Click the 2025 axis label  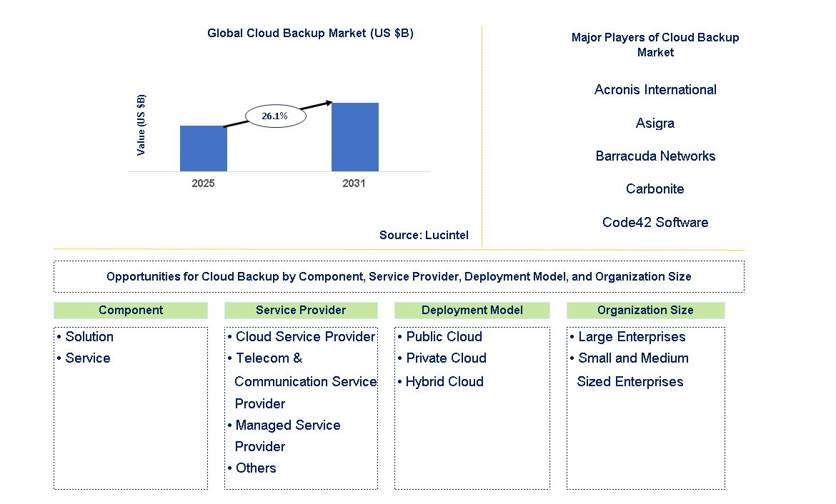pyautogui.click(x=203, y=183)
